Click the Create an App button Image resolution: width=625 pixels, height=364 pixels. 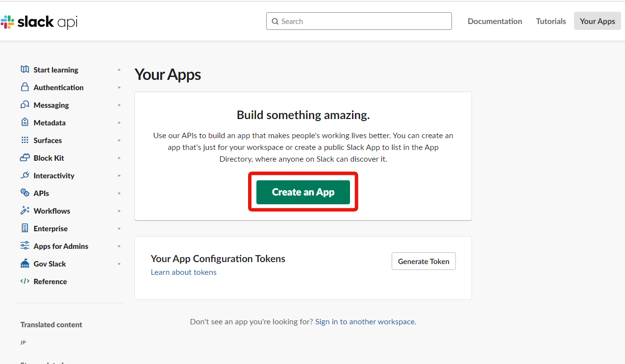click(302, 192)
